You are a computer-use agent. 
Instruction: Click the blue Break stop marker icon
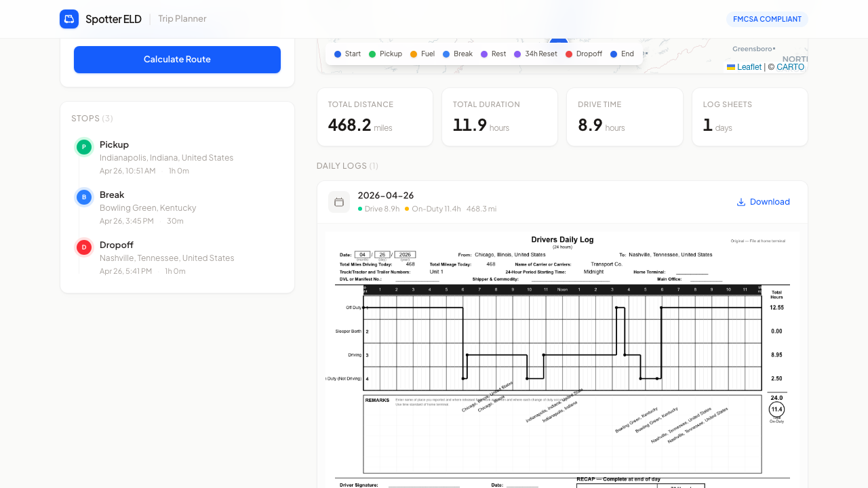(x=84, y=197)
